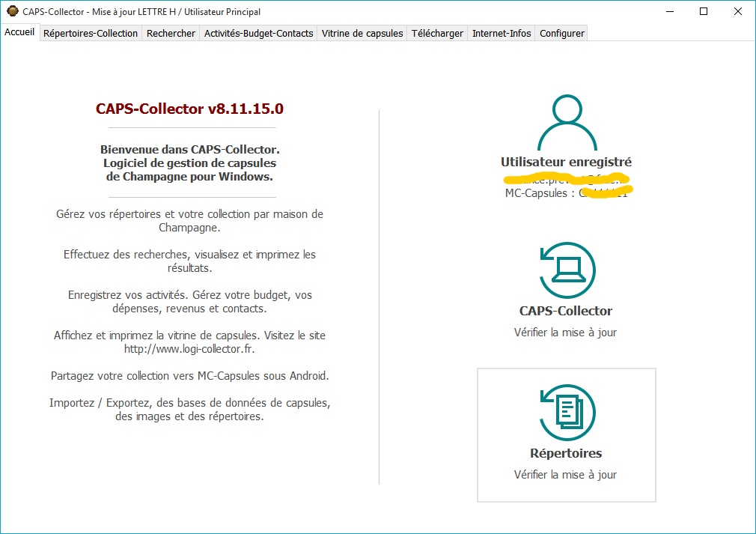Click the app icon in title bar

[12, 11]
